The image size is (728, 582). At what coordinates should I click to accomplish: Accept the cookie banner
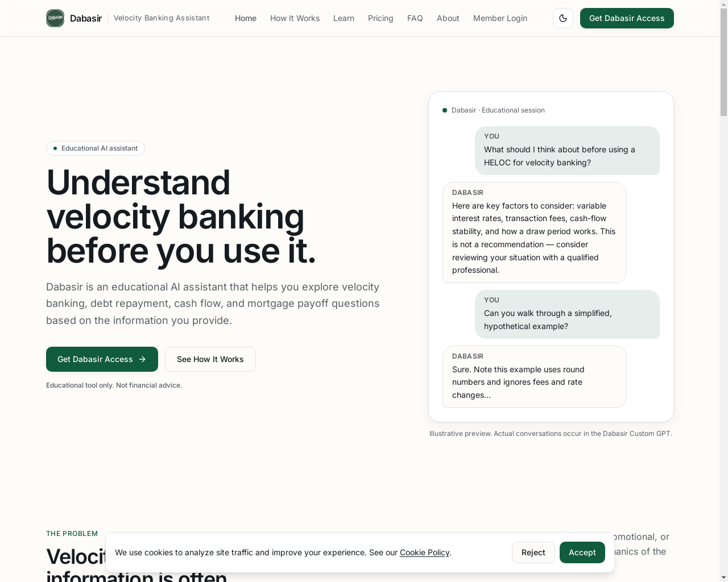coord(582,552)
